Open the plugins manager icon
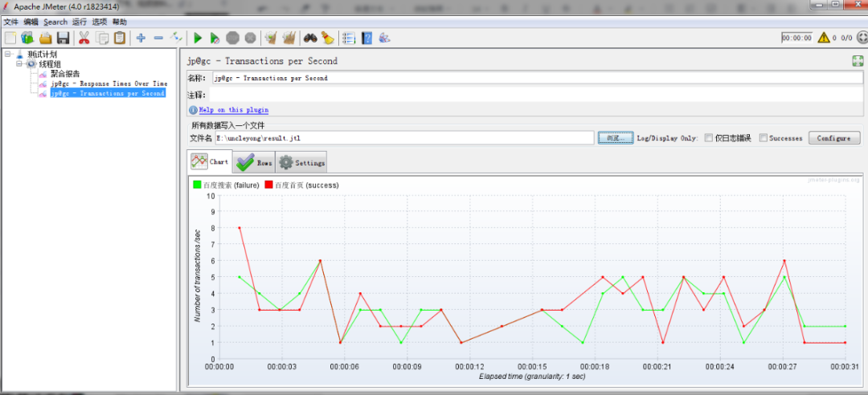The height and width of the screenshot is (395, 868). tap(384, 38)
